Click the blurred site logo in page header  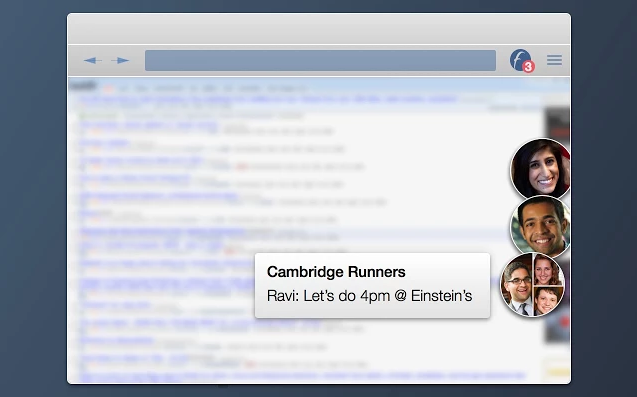pos(83,86)
